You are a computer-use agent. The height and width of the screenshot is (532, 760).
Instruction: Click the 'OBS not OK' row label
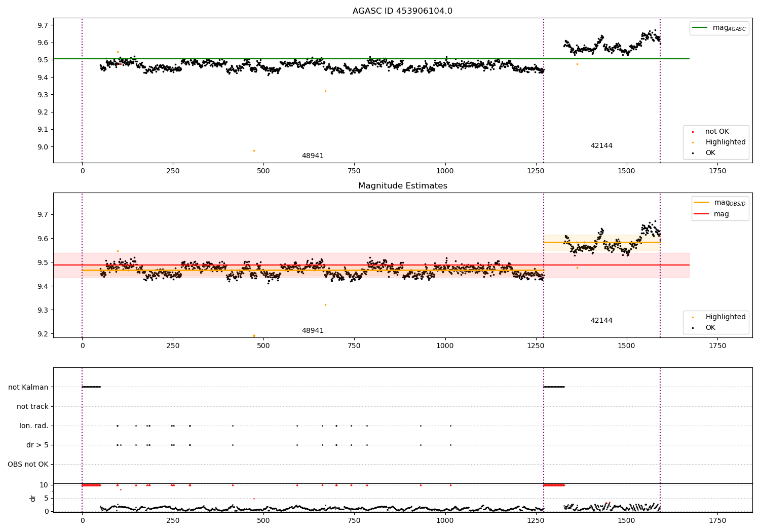pyautogui.click(x=28, y=464)
